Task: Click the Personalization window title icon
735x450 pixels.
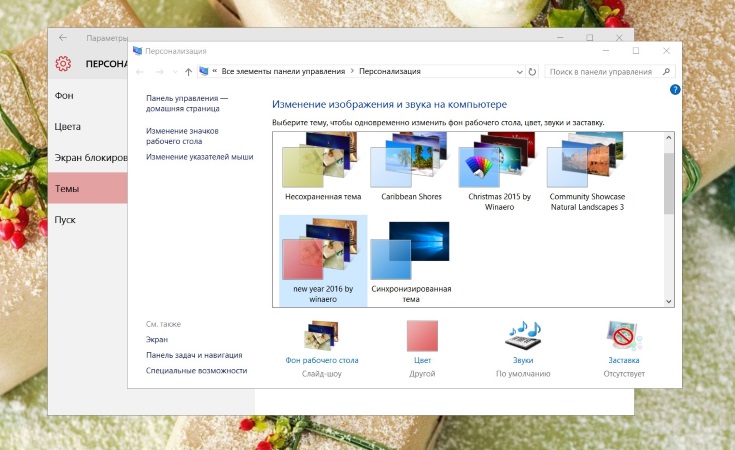Action: (x=137, y=51)
